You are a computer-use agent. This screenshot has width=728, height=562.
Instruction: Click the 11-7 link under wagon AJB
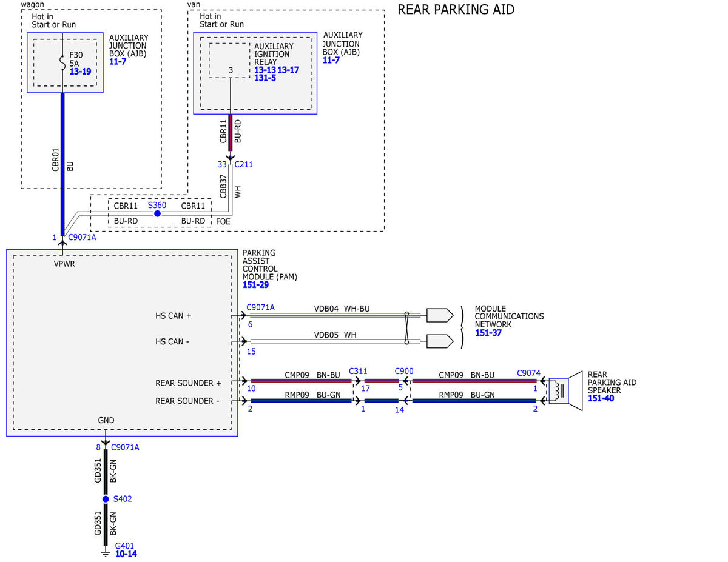[x=118, y=62]
